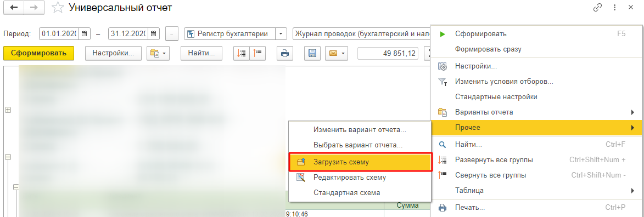Click folder icon beside Варианты отчета
Image resolution: width=644 pixels, height=217 pixels.
pos(443,112)
